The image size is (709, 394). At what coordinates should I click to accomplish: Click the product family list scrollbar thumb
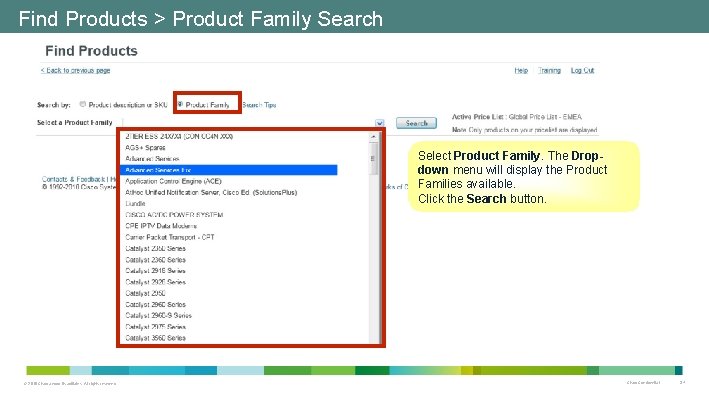pos(373,158)
